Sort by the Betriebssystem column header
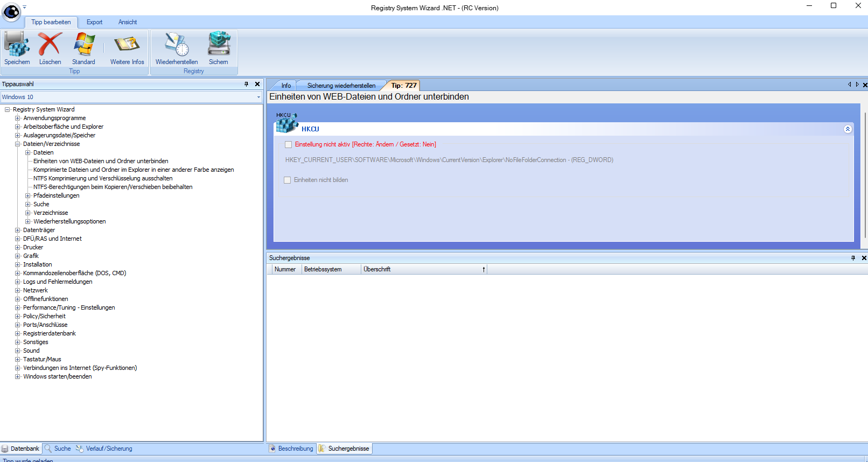868x462 pixels. click(x=331, y=269)
